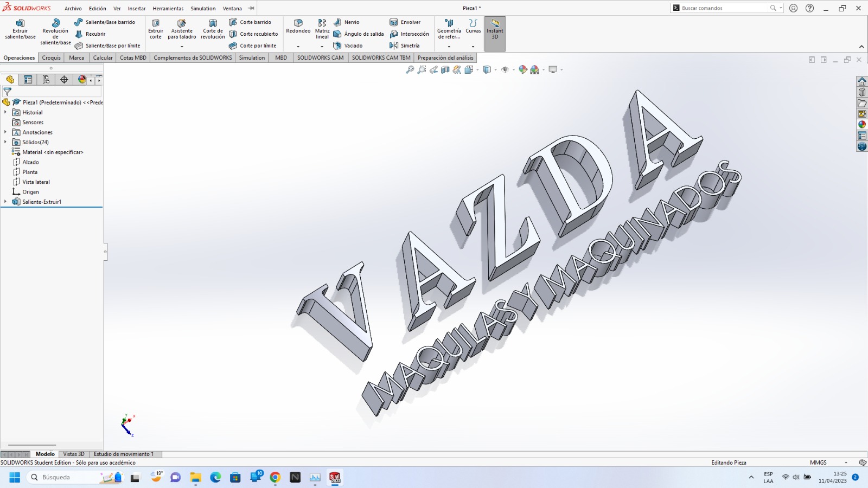Image resolution: width=868 pixels, height=488 pixels.
Task: Open the Appearances tab in task pane
Action: click(862, 125)
